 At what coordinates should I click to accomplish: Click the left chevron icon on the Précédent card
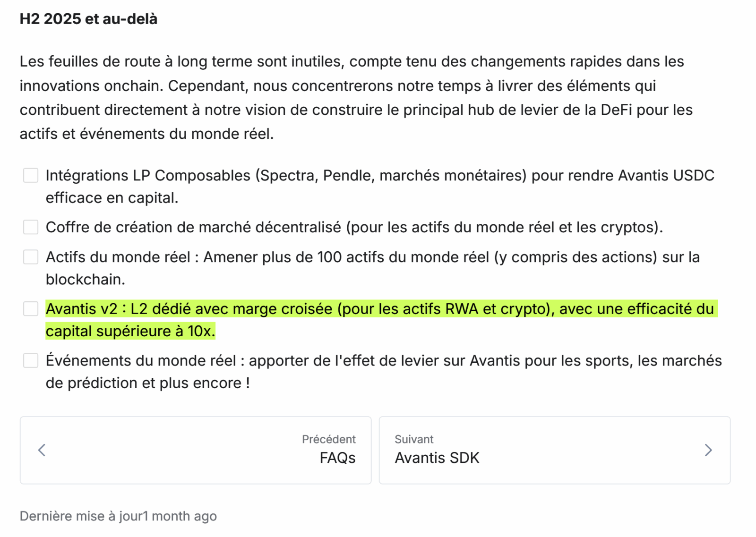point(42,450)
